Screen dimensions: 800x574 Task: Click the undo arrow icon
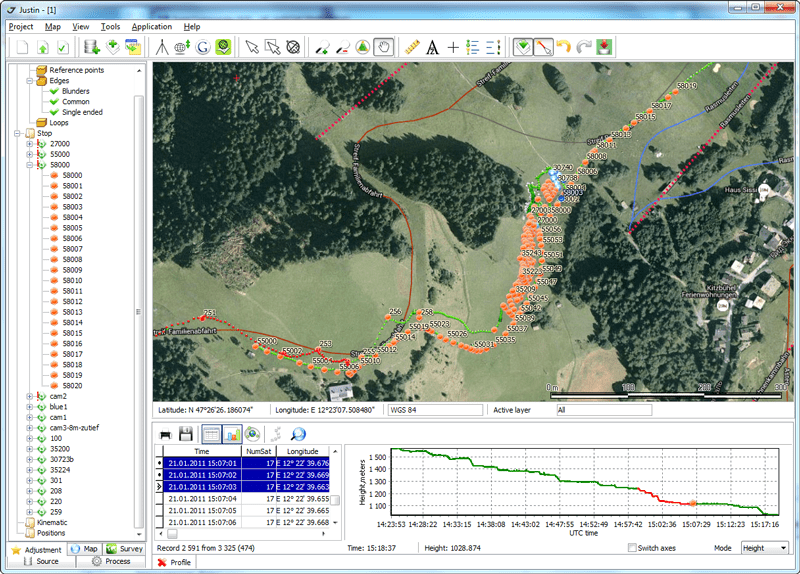[563, 47]
